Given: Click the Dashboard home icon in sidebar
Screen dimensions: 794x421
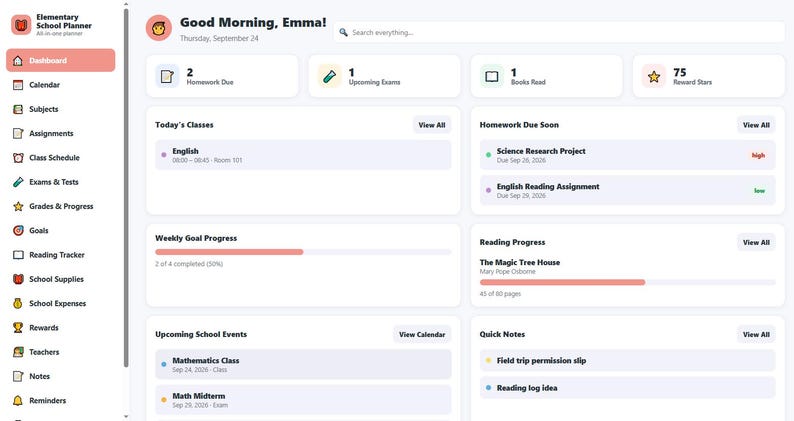Looking at the screenshot, I should [x=18, y=61].
